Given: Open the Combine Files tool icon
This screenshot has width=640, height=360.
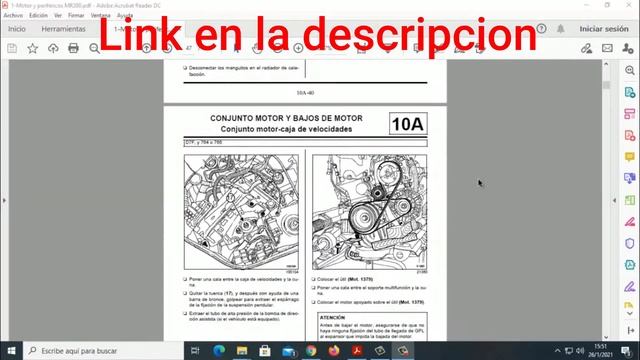Looking at the screenshot, I should (629, 178).
